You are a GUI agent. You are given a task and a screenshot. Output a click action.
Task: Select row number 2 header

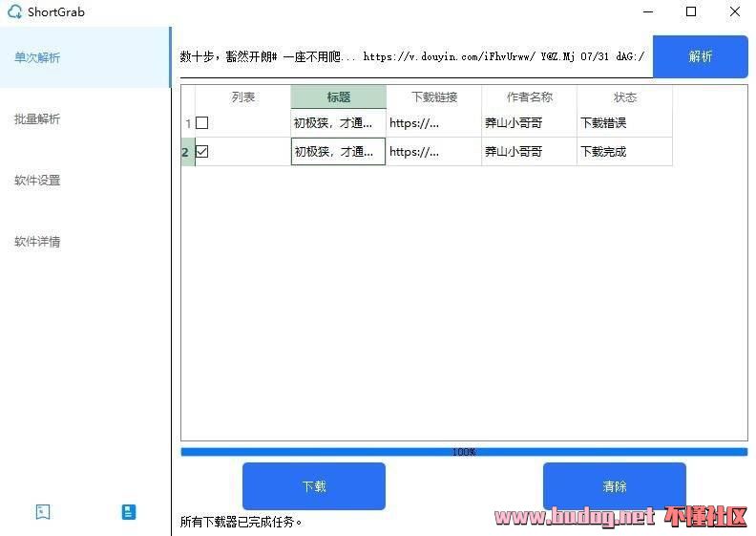pyautogui.click(x=188, y=152)
